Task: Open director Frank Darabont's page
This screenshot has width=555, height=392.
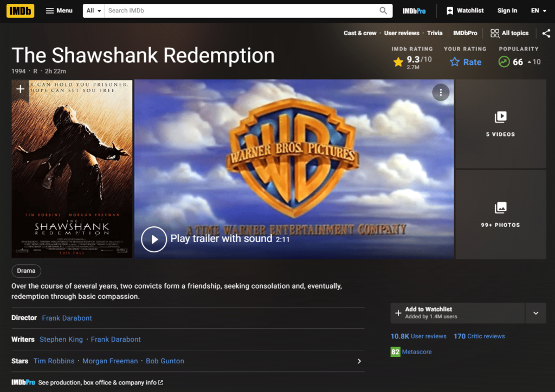Action: tap(67, 318)
